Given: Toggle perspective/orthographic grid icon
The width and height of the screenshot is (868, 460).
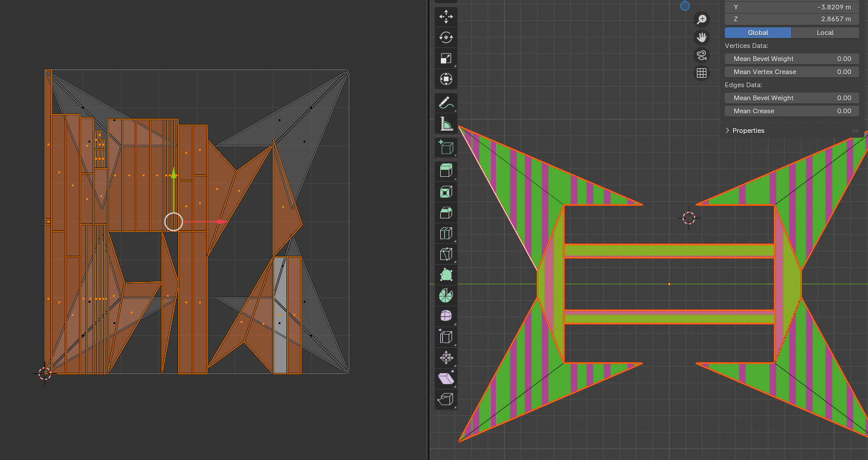Looking at the screenshot, I should click(x=702, y=73).
